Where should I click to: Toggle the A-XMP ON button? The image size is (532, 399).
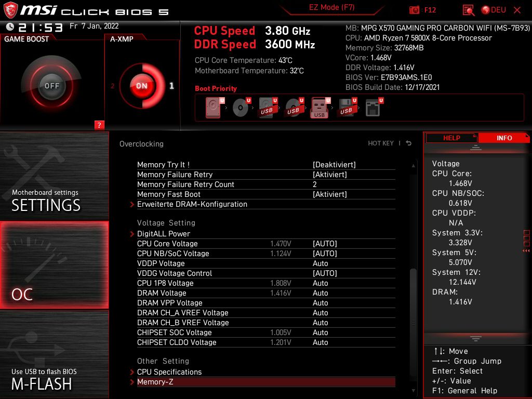pyautogui.click(x=141, y=86)
